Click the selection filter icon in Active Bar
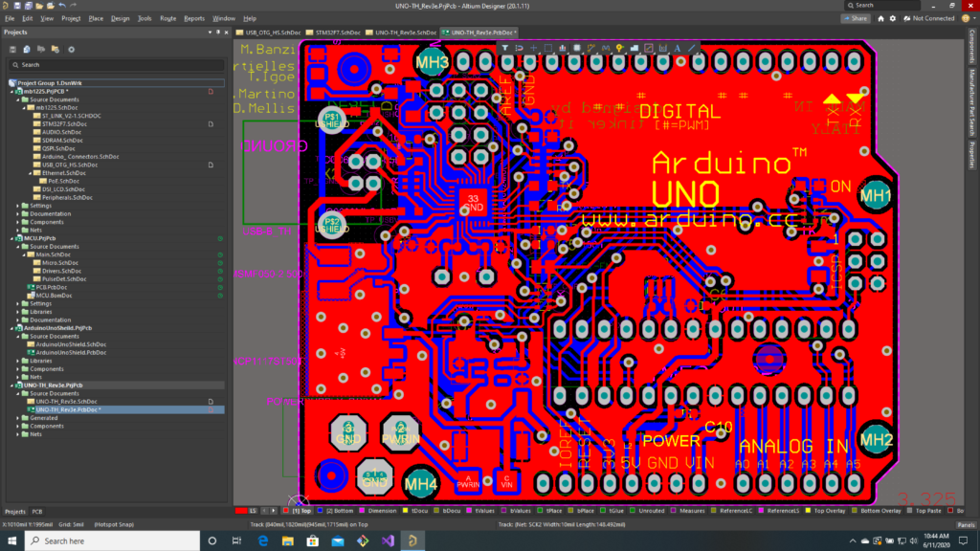The width and height of the screenshot is (980, 551). pyautogui.click(x=505, y=47)
